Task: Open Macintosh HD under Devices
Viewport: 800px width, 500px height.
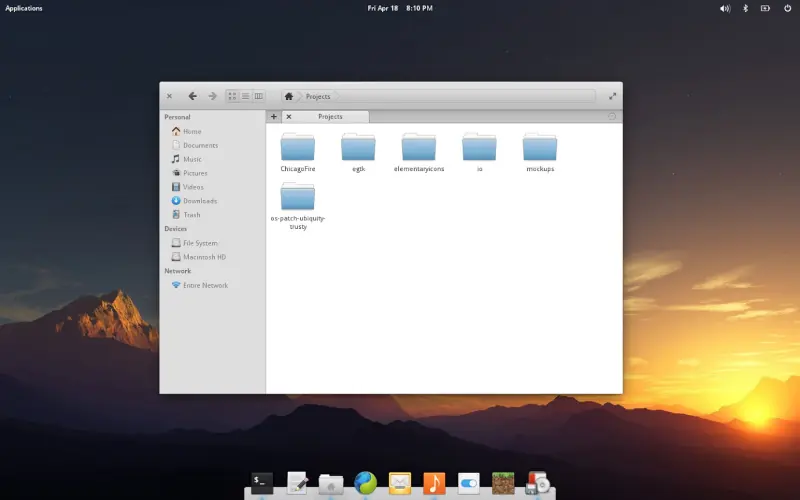Action: click(x=198, y=257)
